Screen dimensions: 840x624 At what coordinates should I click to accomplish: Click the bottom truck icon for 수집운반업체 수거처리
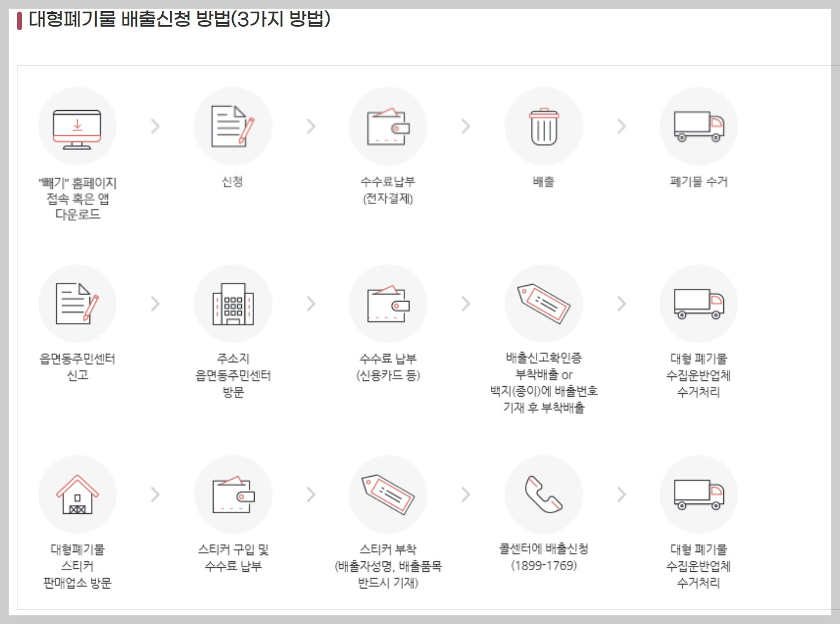point(698,494)
